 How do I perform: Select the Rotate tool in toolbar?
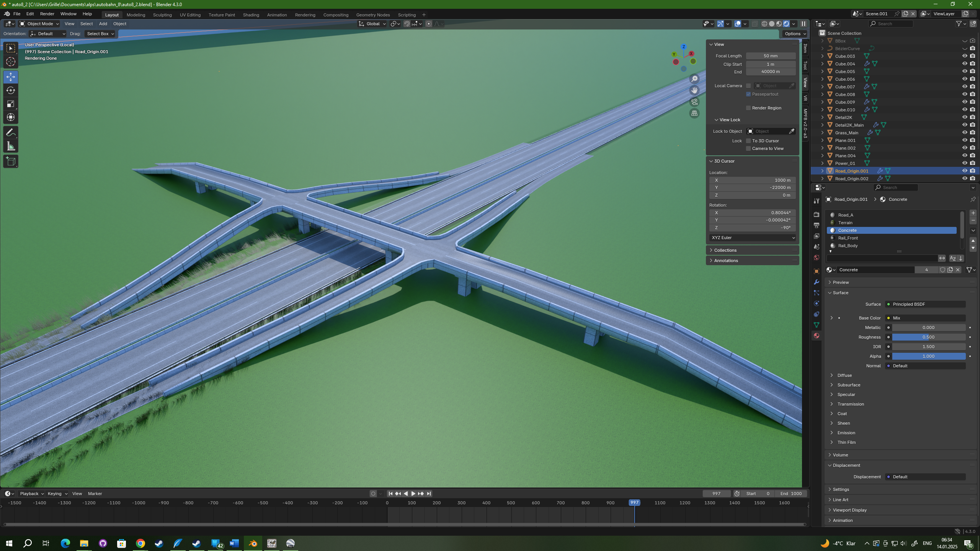click(11, 90)
